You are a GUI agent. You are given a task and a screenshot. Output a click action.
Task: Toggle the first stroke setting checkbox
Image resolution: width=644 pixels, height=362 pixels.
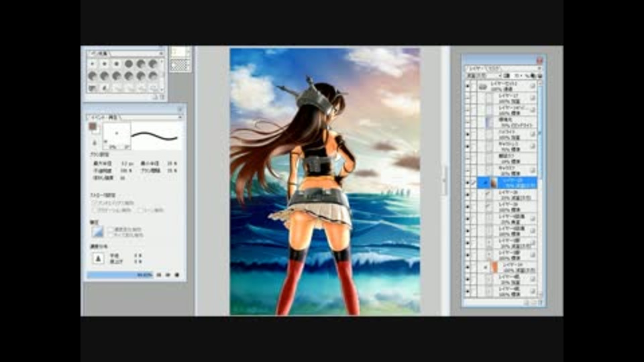coord(94,202)
